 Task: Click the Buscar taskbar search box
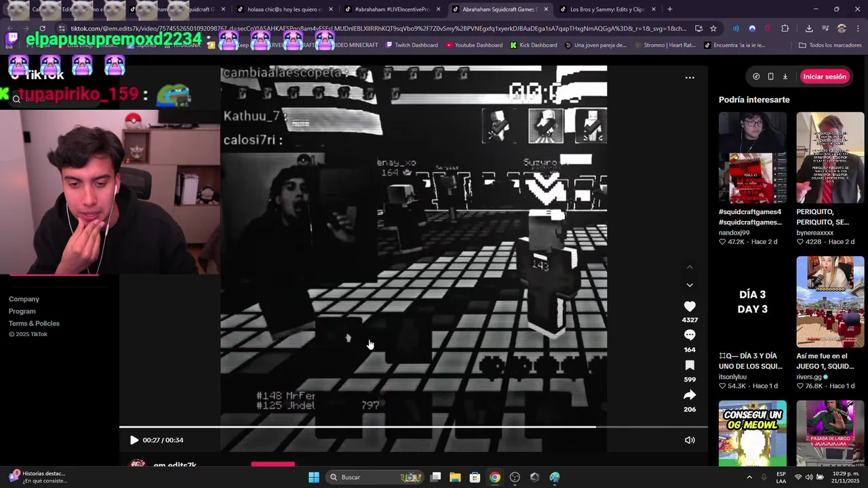click(376, 477)
